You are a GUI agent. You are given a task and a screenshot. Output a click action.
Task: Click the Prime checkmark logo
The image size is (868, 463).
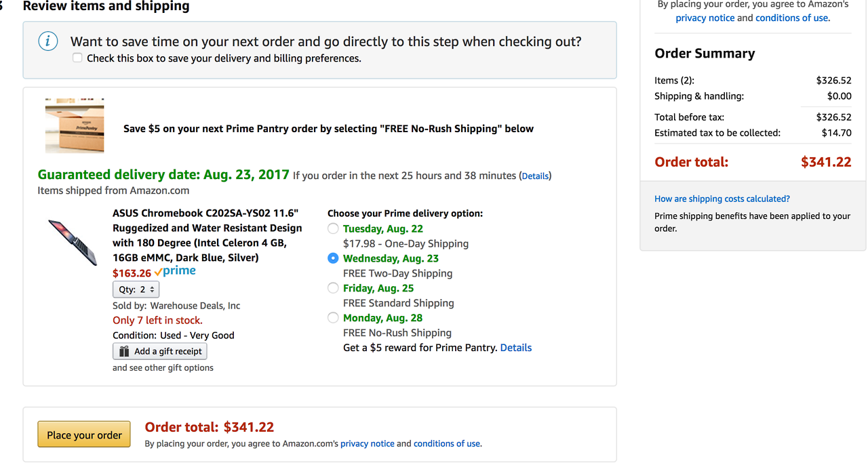pos(175,272)
